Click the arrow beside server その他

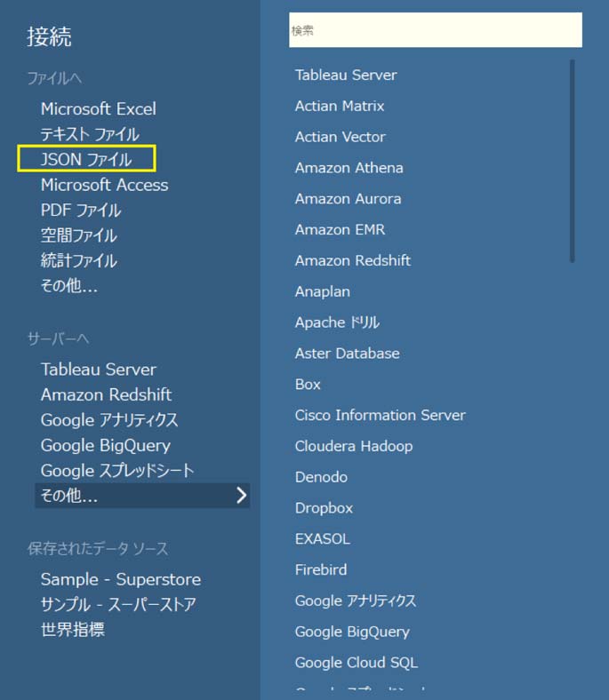(x=241, y=496)
